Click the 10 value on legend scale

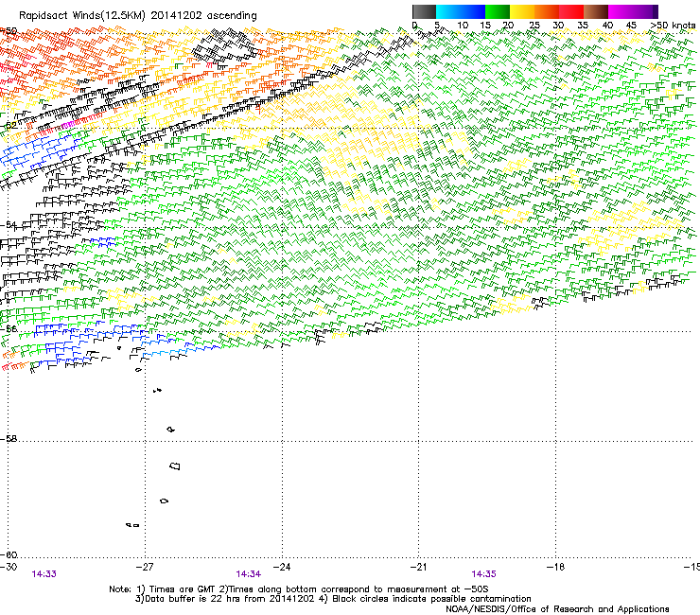463,26
